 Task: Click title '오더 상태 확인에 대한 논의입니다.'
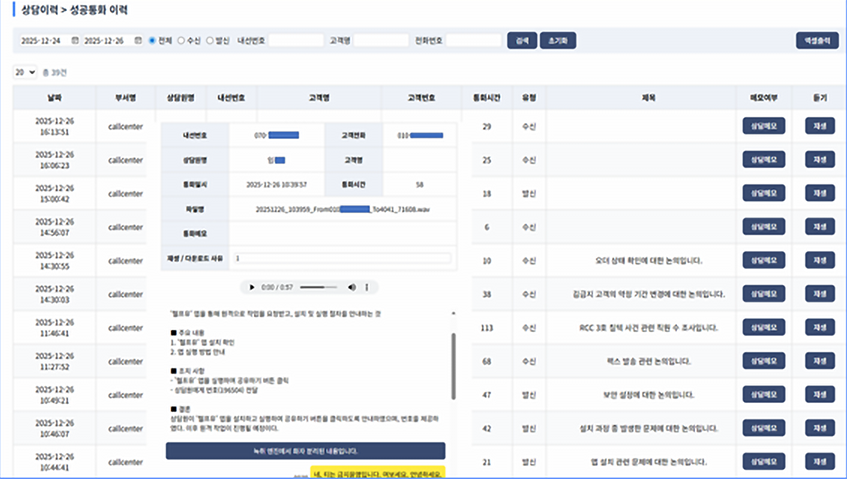coord(648,260)
